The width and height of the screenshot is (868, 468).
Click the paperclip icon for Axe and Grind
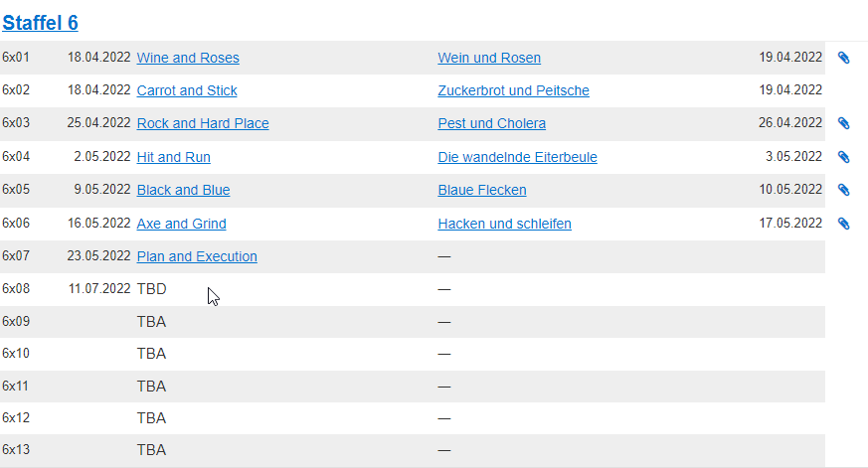(844, 224)
